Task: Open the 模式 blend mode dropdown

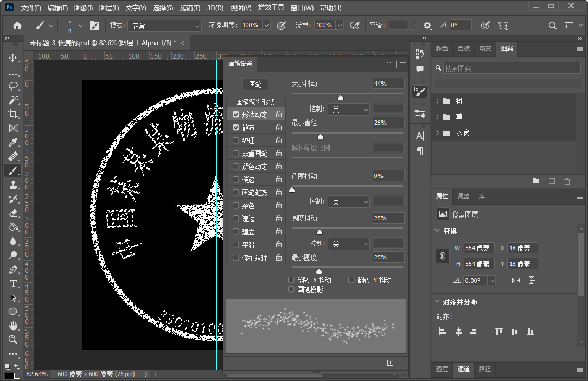Action: pos(165,26)
